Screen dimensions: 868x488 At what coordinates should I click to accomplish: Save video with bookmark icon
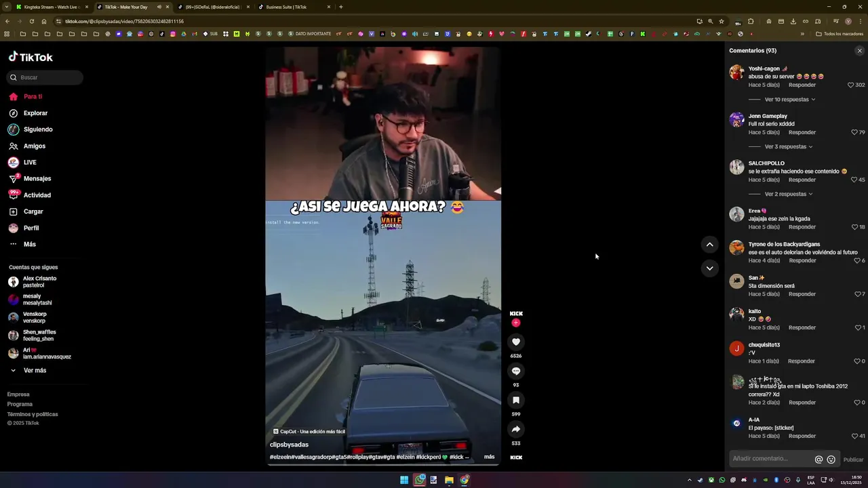[x=516, y=401]
